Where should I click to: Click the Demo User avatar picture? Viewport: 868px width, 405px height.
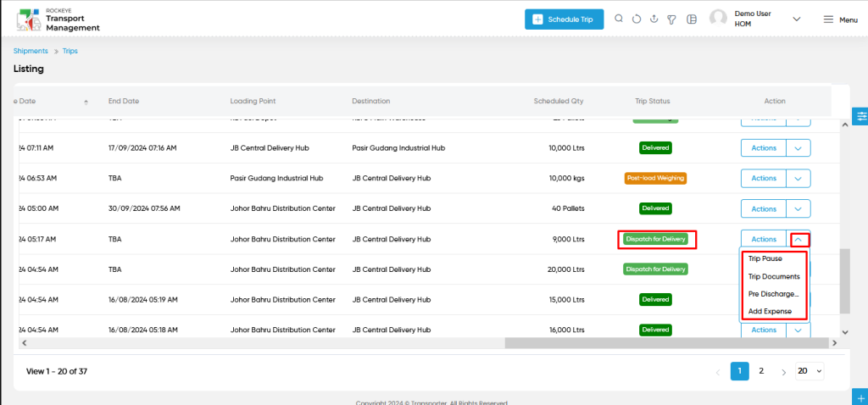coord(719,19)
